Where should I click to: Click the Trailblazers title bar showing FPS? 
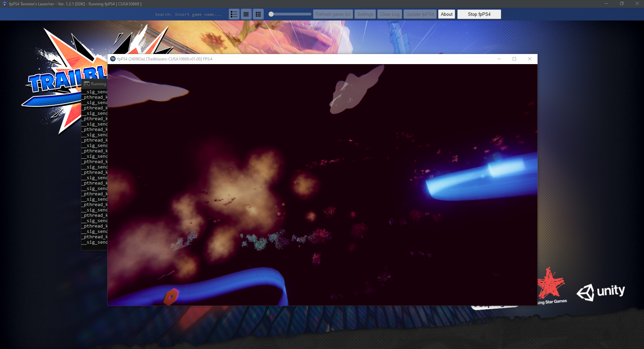click(164, 59)
